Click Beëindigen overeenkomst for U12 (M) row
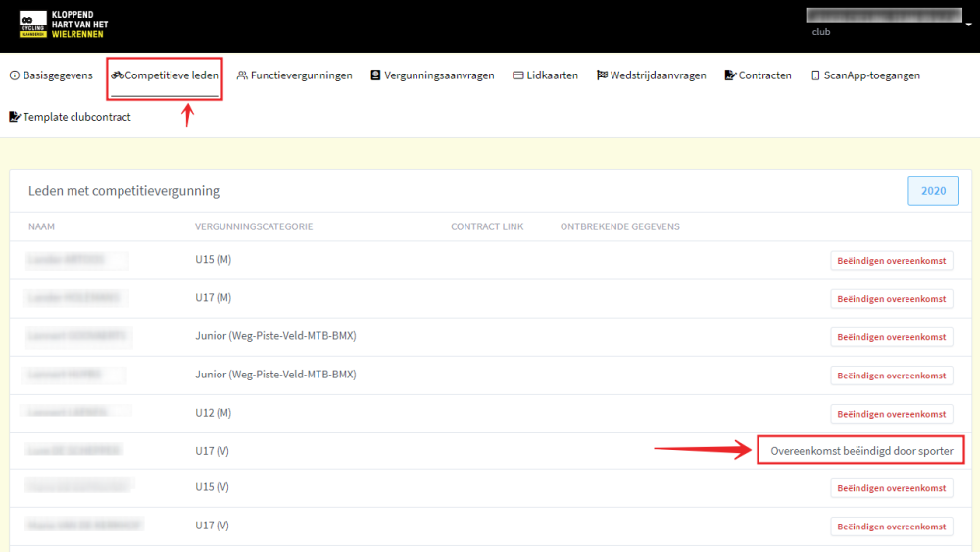This screenshot has width=980, height=552. (x=891, y=414)
